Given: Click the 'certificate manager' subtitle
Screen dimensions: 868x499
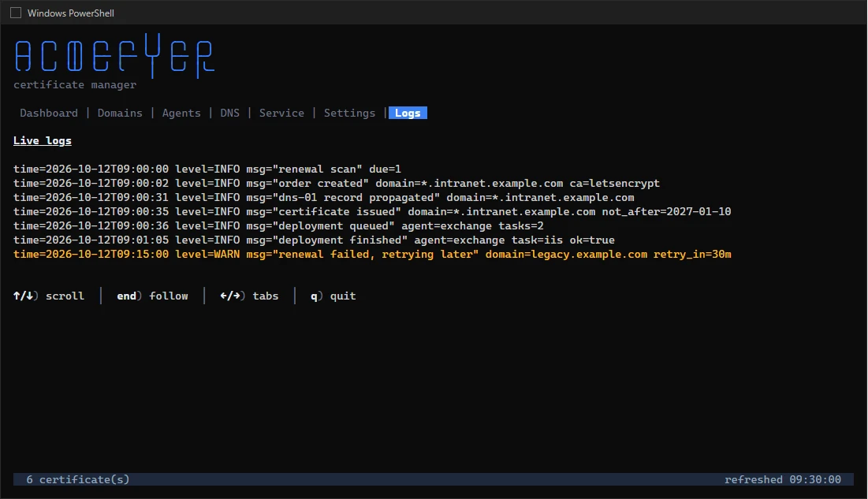Looking at the screenshot, I should point(75,84).
